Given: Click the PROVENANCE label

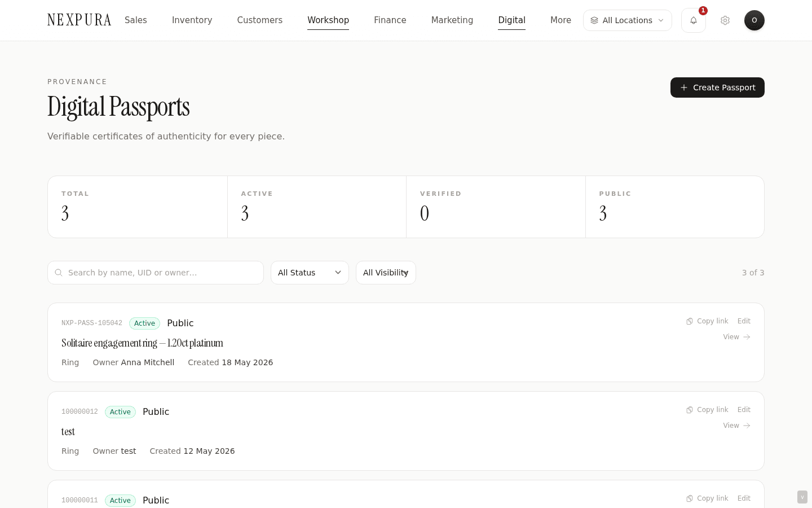Looking at the screenshot, I should coord(77,82).
